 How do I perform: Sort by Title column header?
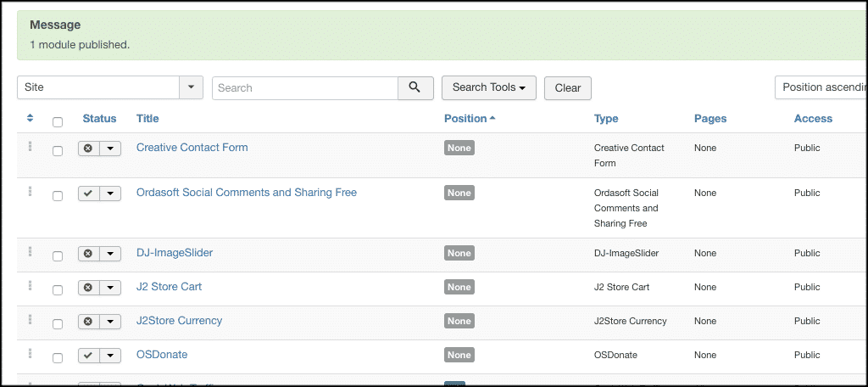(147, 118)
